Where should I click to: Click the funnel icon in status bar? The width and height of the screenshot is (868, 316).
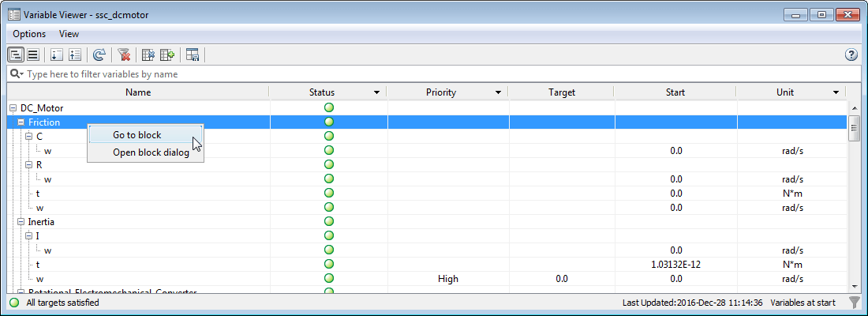tap(855, 302)
